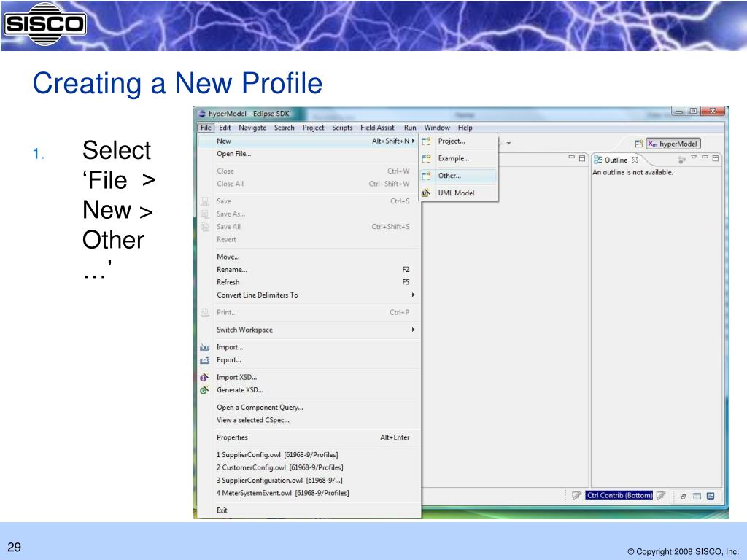Open the Window menu
This screenshot has height=560, width=747.
click(438, 128)
